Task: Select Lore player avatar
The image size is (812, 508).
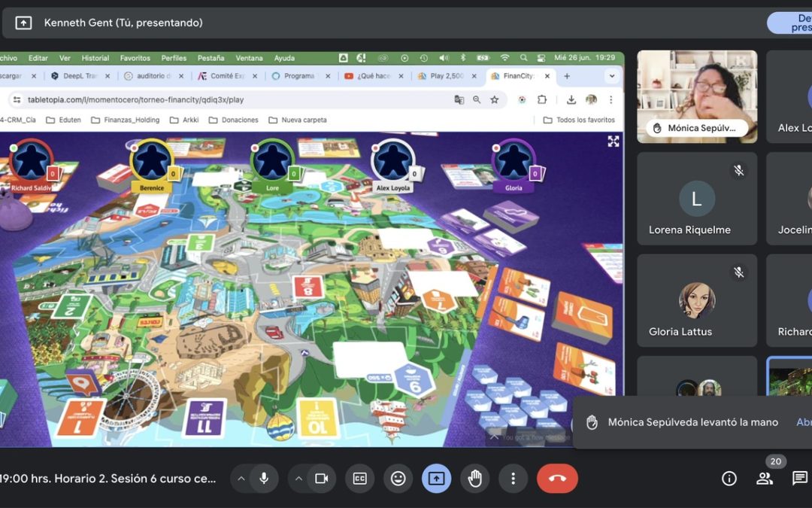Action: (272, 161)
